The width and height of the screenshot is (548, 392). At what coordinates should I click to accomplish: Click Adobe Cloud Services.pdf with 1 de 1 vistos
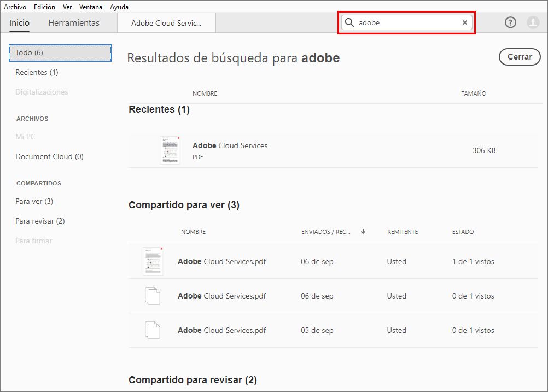[x=221, y=261]
